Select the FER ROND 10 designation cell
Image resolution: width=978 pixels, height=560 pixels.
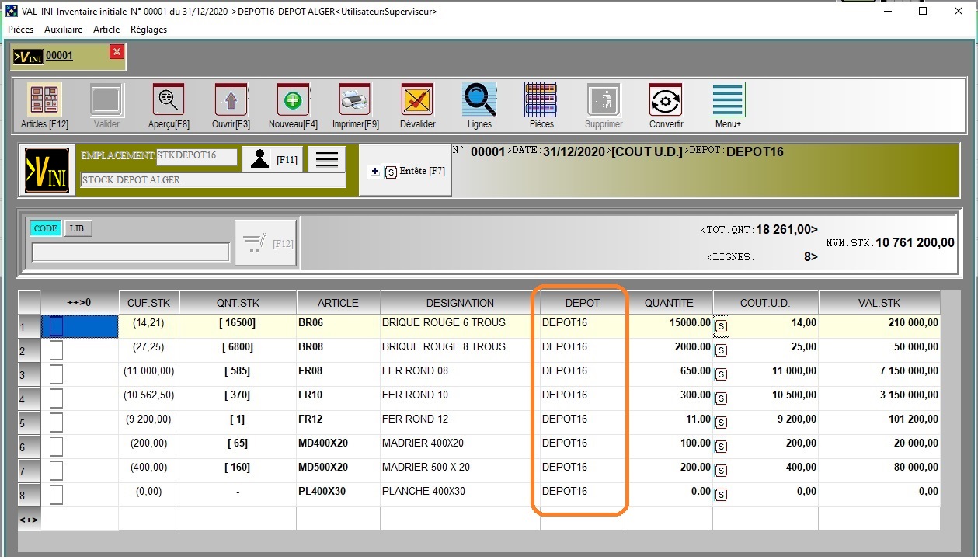461,398
